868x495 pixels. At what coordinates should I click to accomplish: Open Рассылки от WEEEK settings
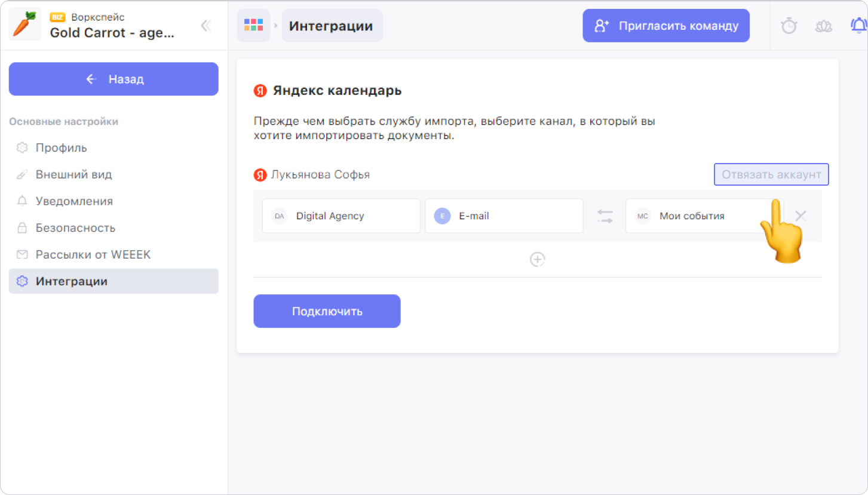tap(114, 254)
